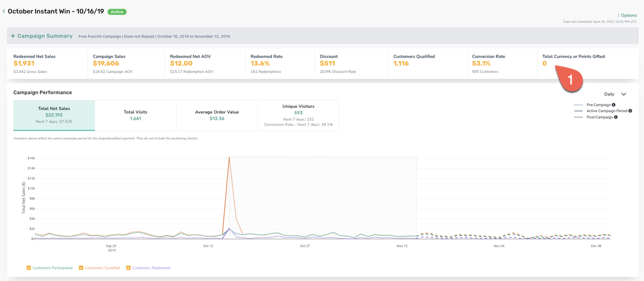Click the green Active status badge
This screenshot has width=644, height=281.
(117, 12)
